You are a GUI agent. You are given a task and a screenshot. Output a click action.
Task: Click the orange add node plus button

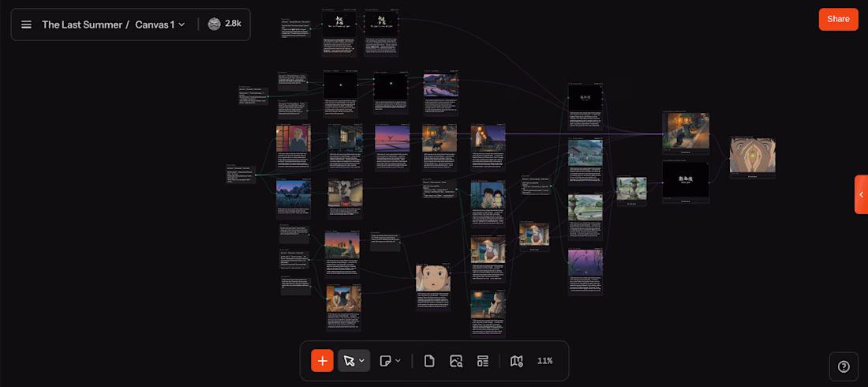click(x=322, y=361)
